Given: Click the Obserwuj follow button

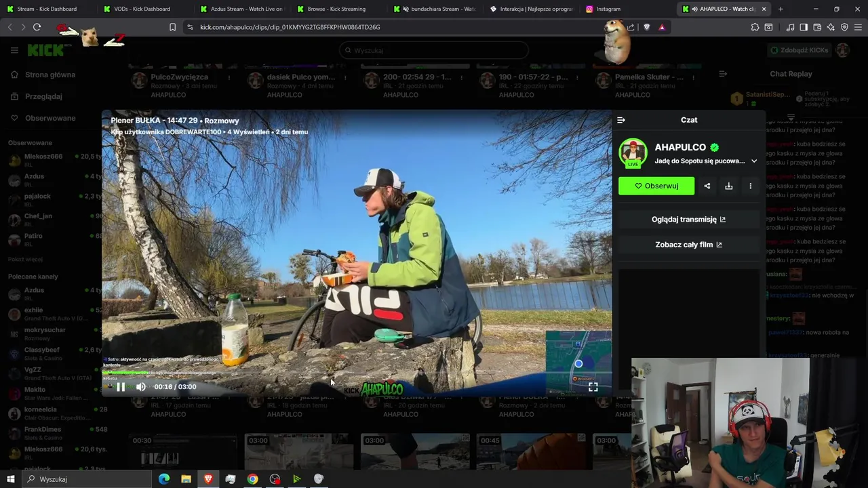Looking at the screenshot, I should (x=656, y=186).
